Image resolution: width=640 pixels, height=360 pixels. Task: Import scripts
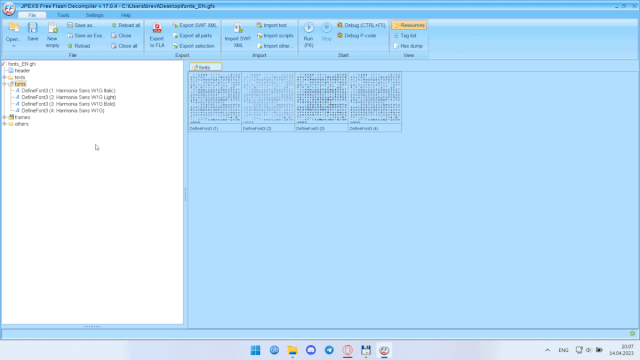click(275, 36)
